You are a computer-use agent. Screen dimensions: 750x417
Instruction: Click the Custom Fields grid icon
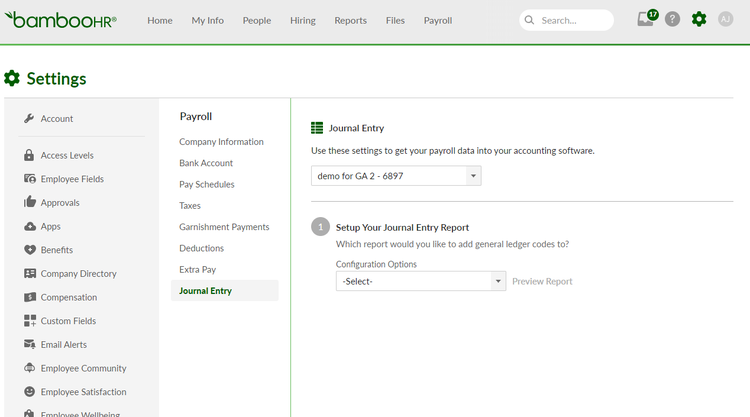coord(30,320)
